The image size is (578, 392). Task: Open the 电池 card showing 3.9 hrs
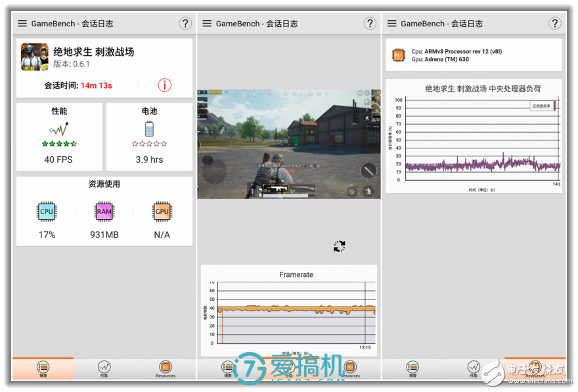(x=149, y=137)
